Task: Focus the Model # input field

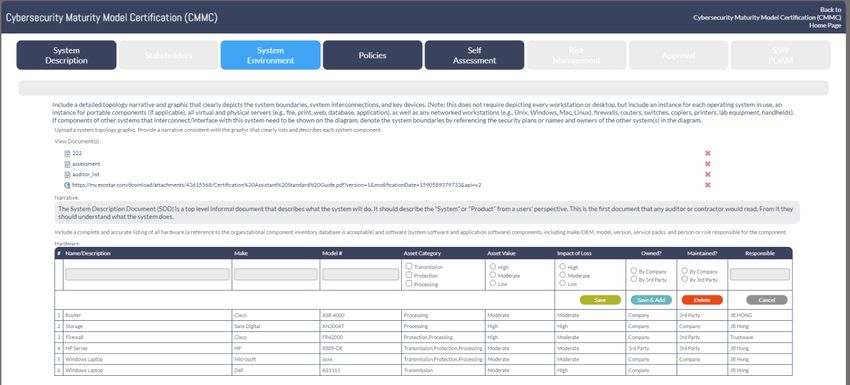Action: pos(360,274)
